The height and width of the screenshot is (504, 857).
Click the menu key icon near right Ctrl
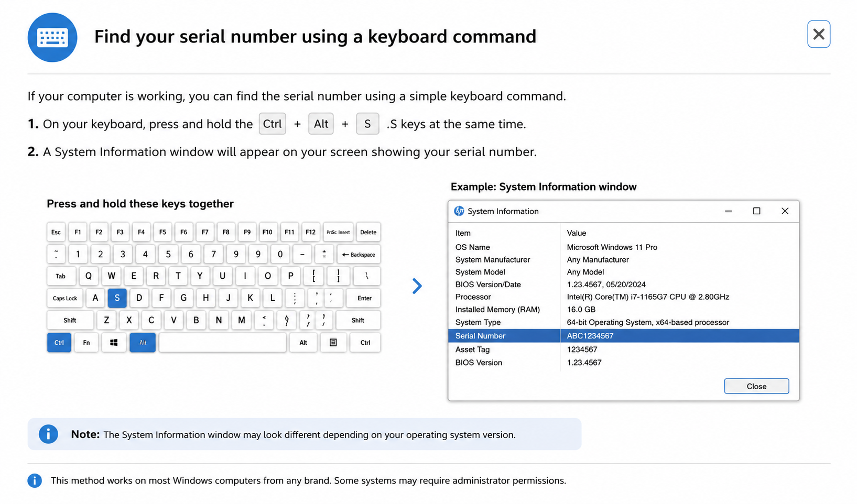(333, 343)
